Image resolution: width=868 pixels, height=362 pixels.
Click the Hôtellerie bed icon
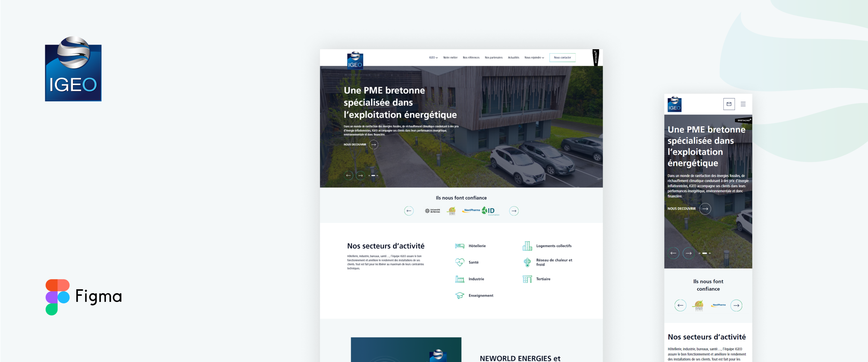(459, 246)
